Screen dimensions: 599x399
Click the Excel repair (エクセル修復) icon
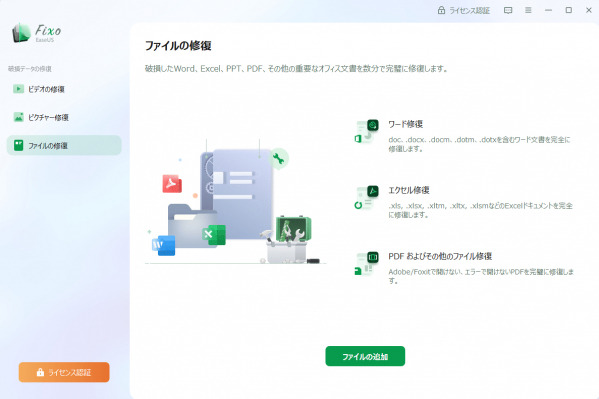367,198
